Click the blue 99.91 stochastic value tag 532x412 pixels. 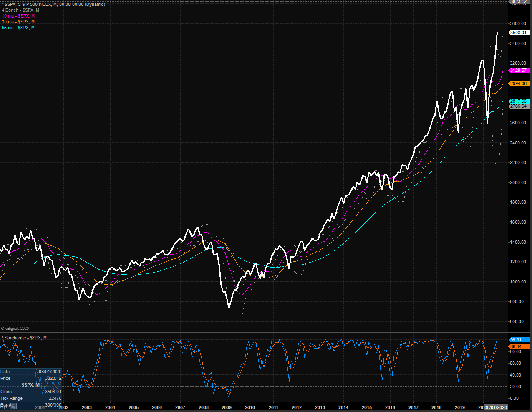[519, 340]
